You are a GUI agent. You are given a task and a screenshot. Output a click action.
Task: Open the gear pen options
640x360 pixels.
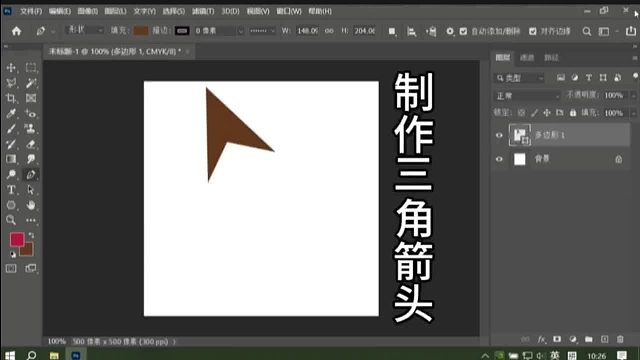pyautogui.click(x=450, y=31)
